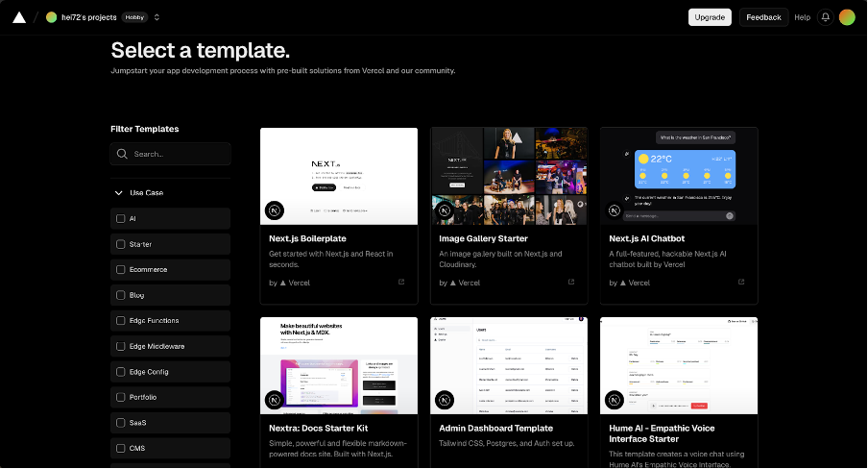
Task: Open the Next.js AI Chatbot title
Action: pos(646,238)
